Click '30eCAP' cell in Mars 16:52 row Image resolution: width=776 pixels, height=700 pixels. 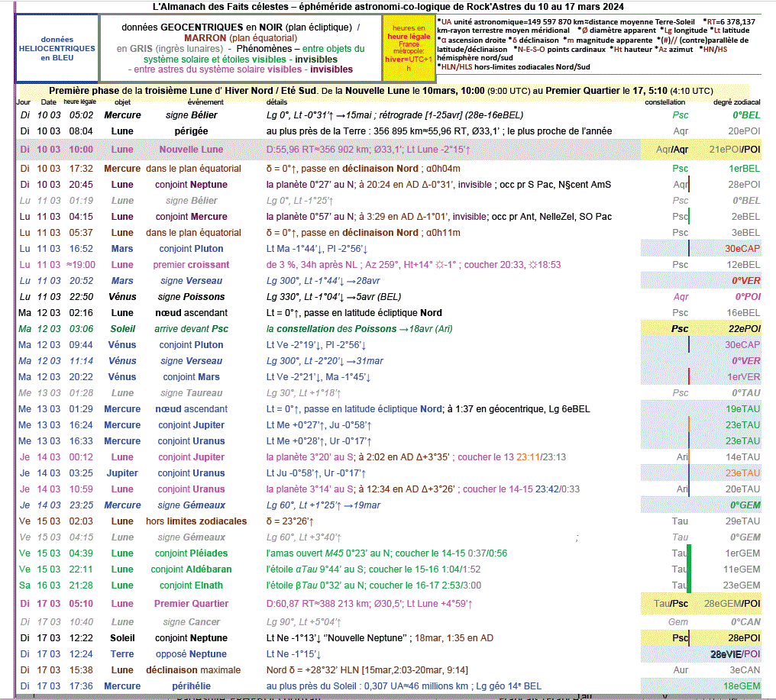(743, 249)
